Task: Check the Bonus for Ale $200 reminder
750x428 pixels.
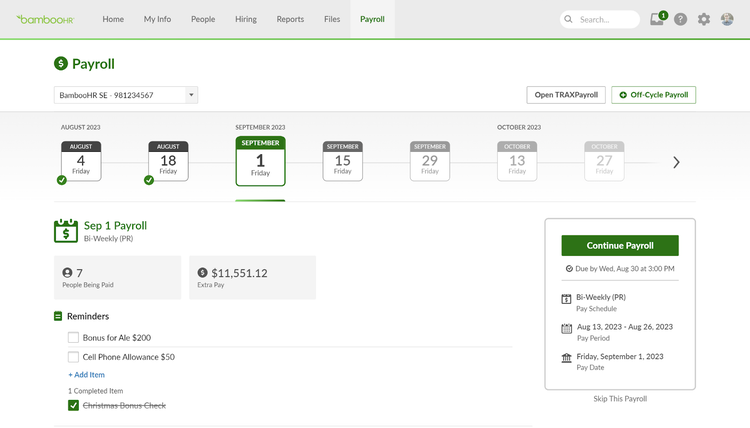Action: tap(73, 338)
